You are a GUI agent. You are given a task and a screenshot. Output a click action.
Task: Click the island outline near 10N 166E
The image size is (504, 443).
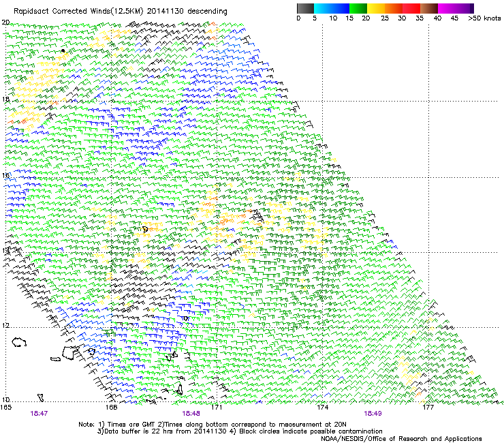pos(40,397)
